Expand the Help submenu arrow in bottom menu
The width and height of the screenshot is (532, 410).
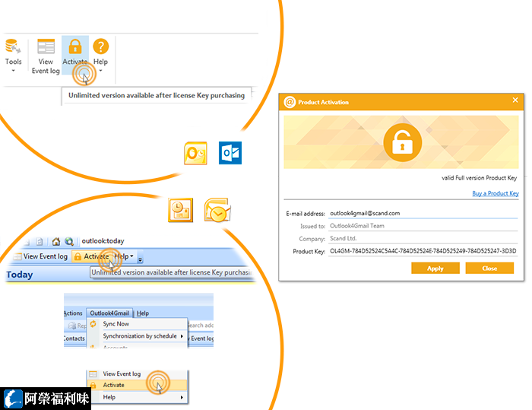(182, 397)
